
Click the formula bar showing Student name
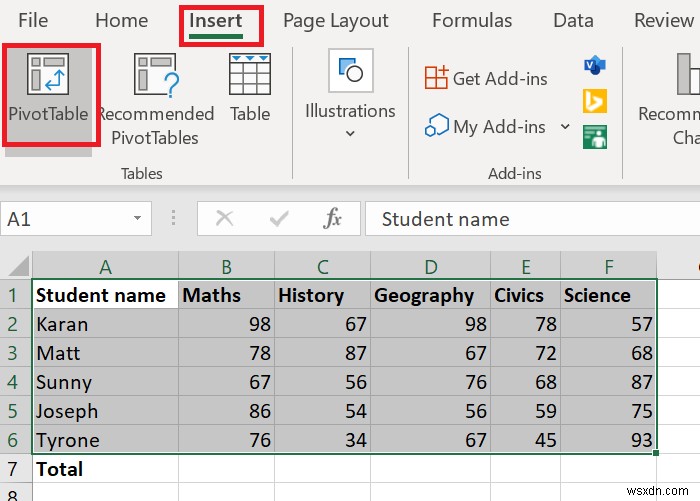pyautogui.click(x=530, y=219)
